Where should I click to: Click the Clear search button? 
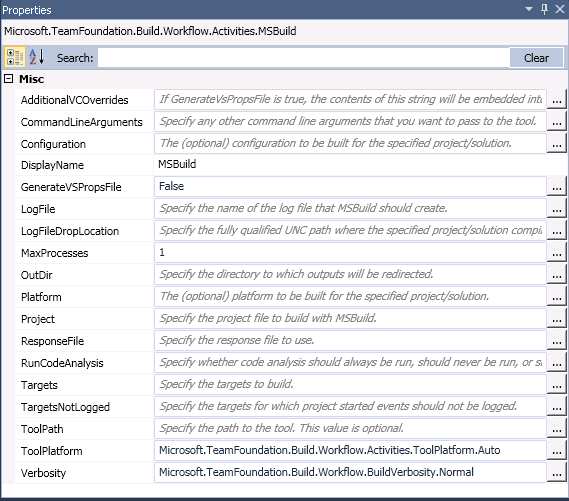tap(536, 58)
